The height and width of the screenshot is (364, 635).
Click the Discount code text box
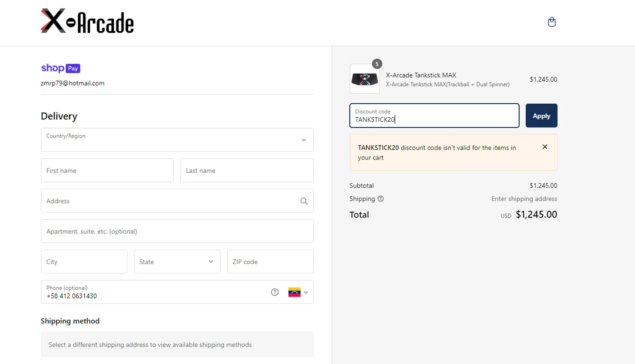434,116
